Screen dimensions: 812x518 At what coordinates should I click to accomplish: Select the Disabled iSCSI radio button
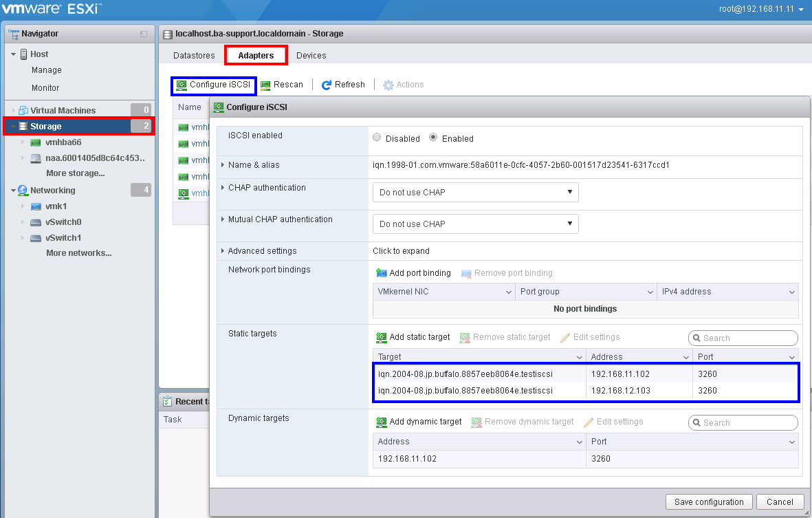(377, 138)
